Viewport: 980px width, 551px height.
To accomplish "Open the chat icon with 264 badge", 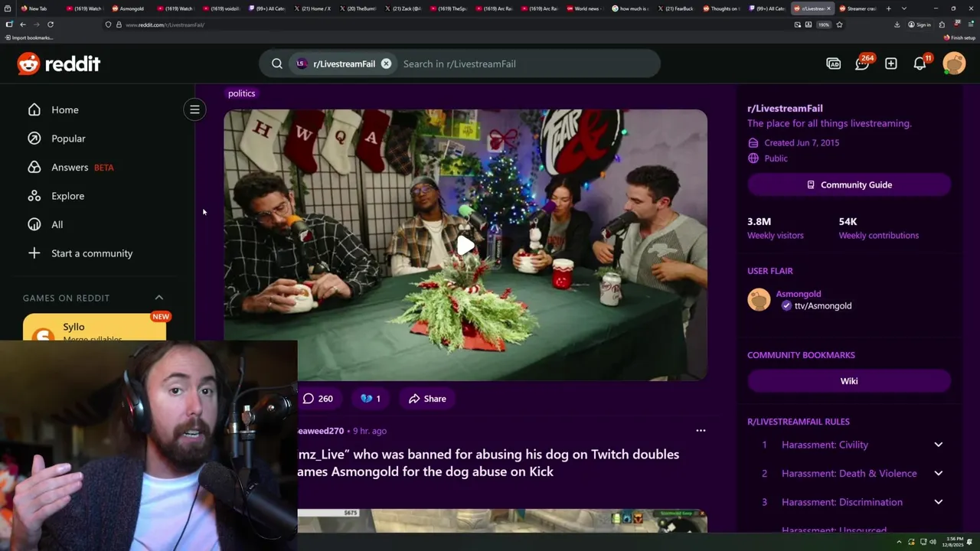I will click(862, 64).
